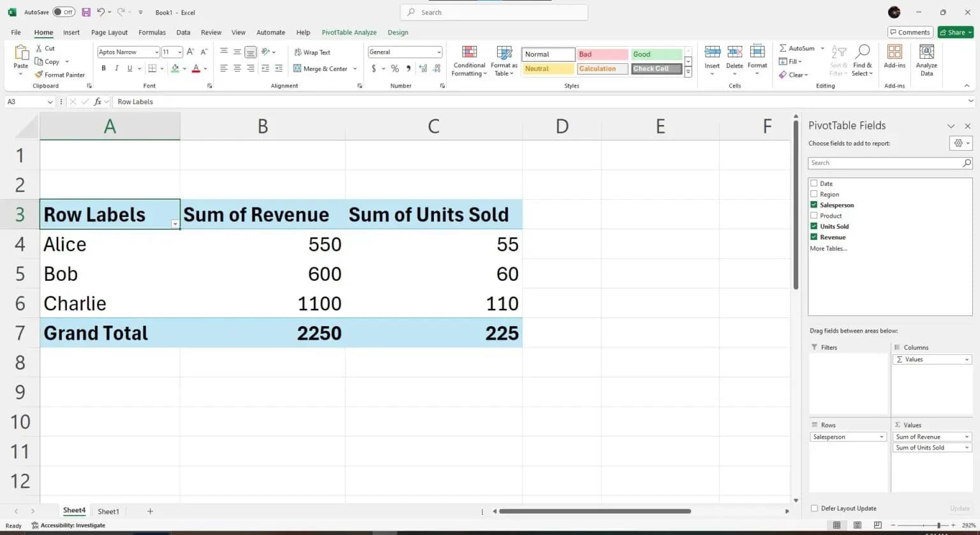Screen dimensions: 980x535
Task: Click the Share button
Action: click(x=955, y=32)
